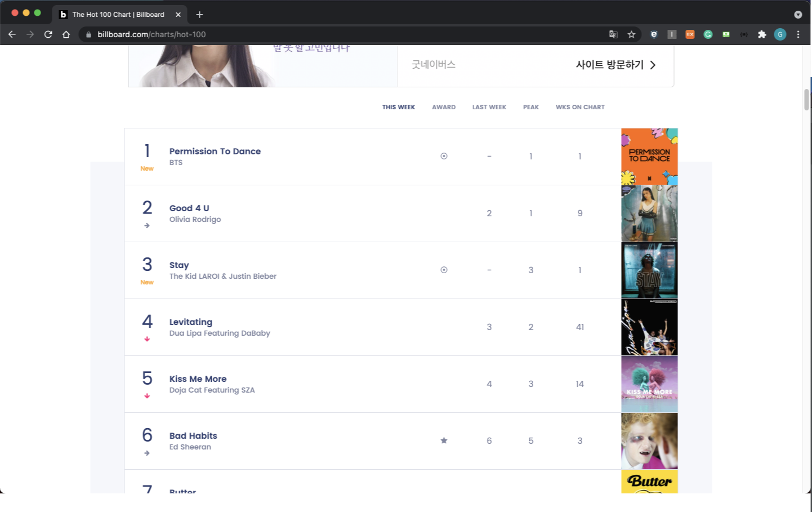
Task: Open the translate page icon
Action: [x=613, y=34]
